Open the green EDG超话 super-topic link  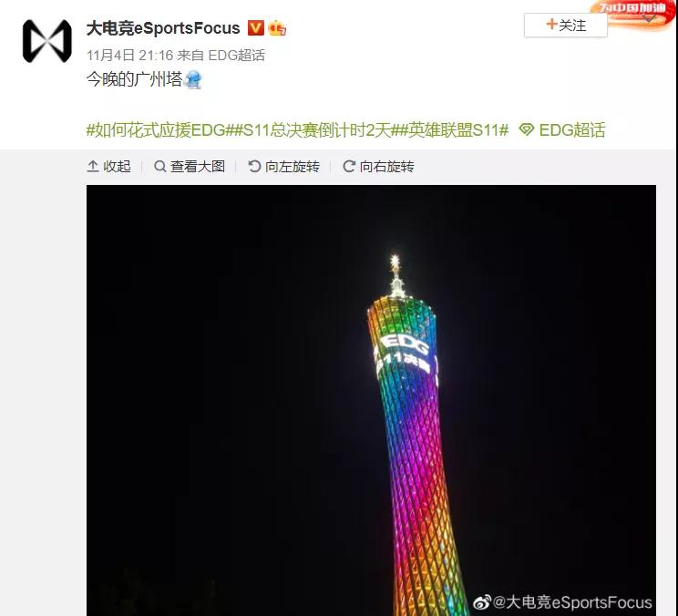pos(572,129)
